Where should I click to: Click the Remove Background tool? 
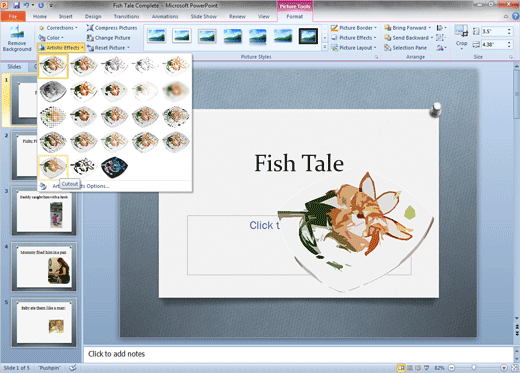pos(17,39)
